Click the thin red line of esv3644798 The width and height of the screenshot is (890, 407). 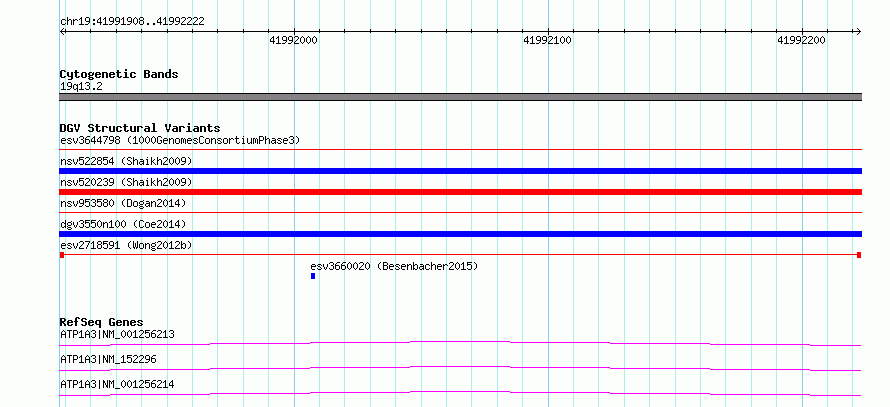pyautogui.click(x=460, y=150)
